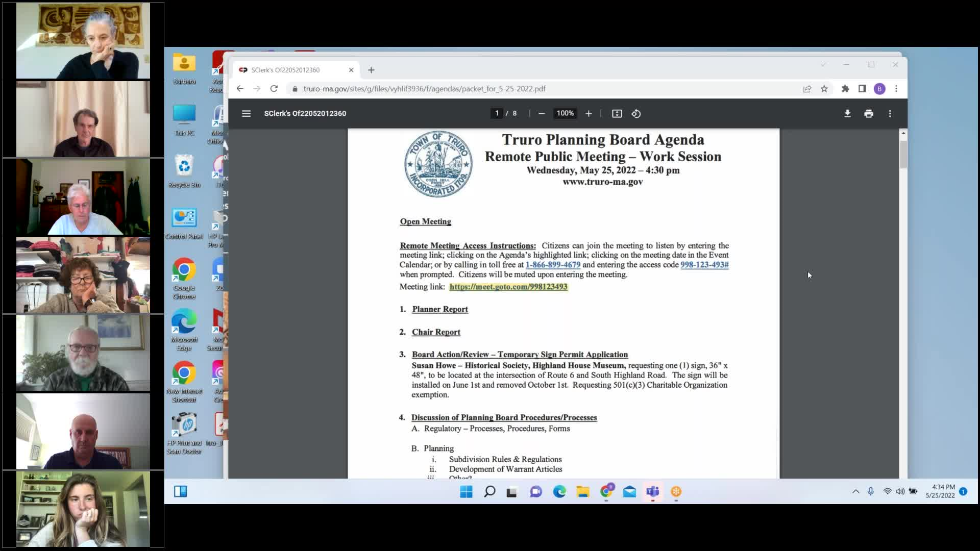Click the PDF zoom out minus button
Viewport: 980px width, 551px height.
(x=542, y=113)
